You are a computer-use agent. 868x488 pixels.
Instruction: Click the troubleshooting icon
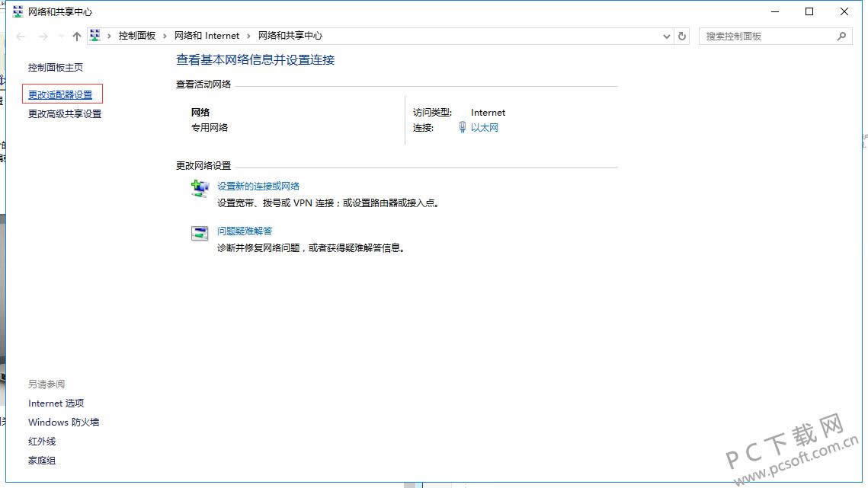(200, 234)
